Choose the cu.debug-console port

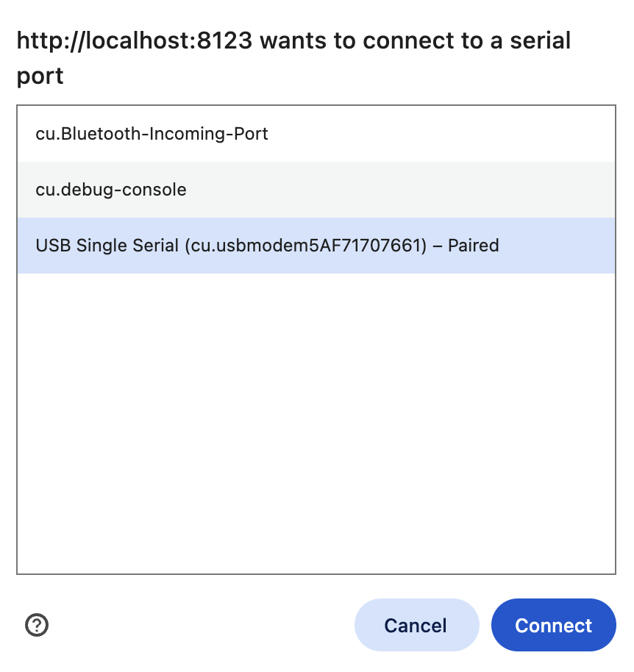point(110,190)
